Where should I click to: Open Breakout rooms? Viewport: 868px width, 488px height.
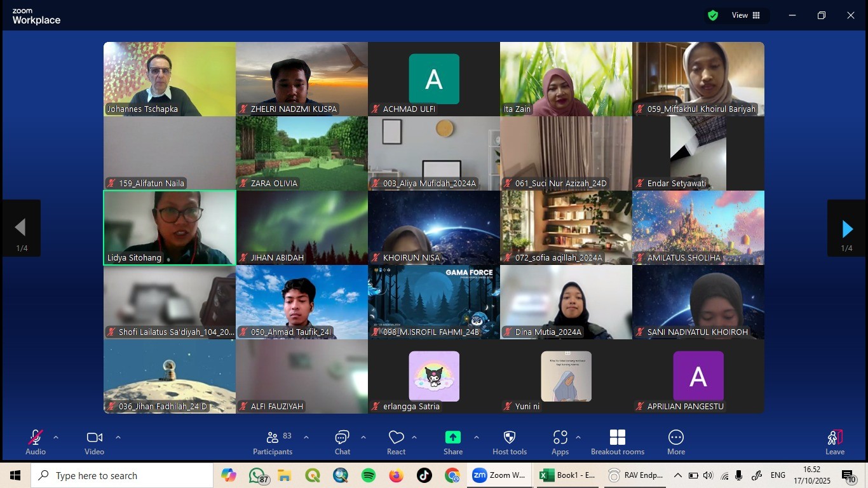point(617,442)
